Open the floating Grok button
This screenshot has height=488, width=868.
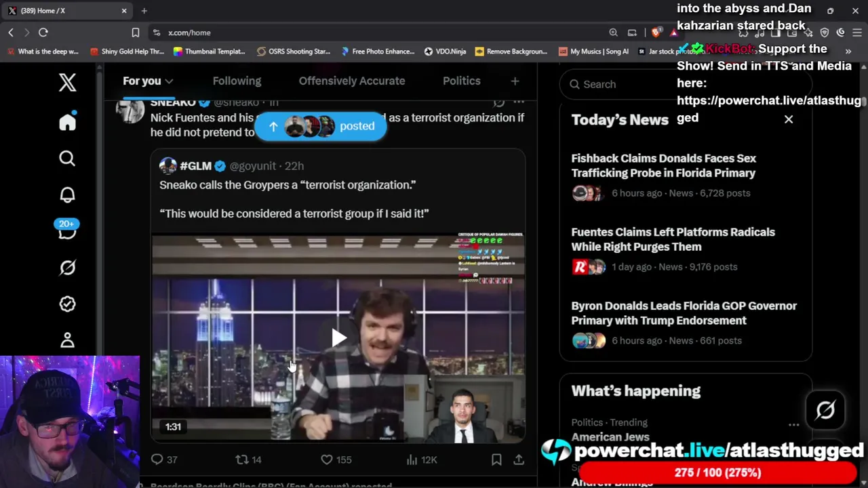[x=825, y=410]
